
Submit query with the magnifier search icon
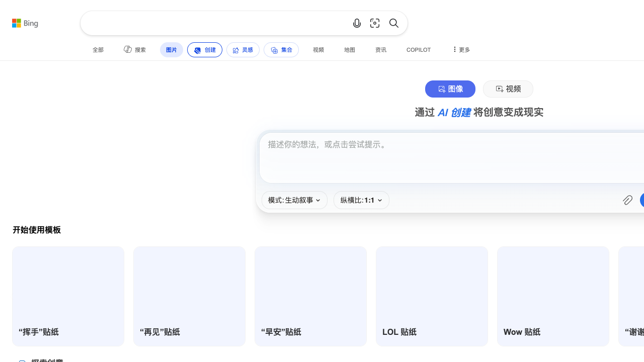pyautogui.click(x=394, y=23)
